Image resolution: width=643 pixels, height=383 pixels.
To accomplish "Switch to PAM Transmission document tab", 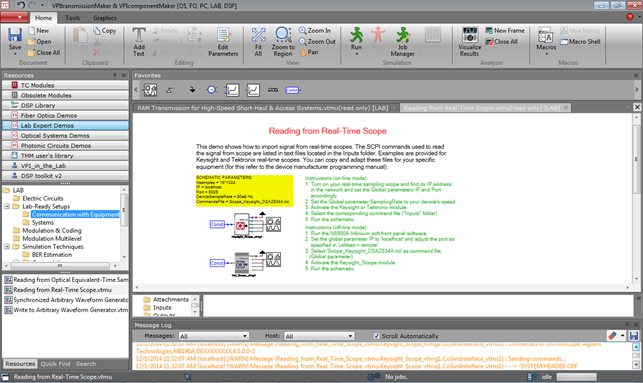I will [x=262, y=108].
